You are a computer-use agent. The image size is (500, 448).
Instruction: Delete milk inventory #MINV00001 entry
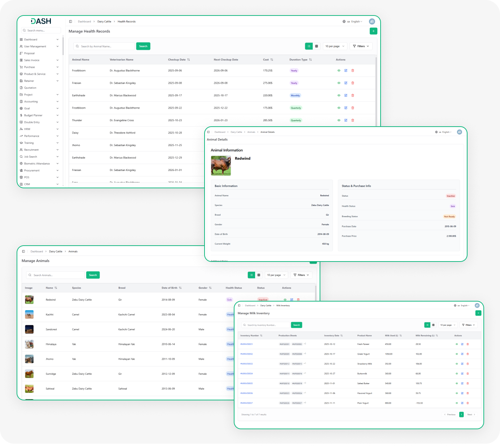coord(468,344)
